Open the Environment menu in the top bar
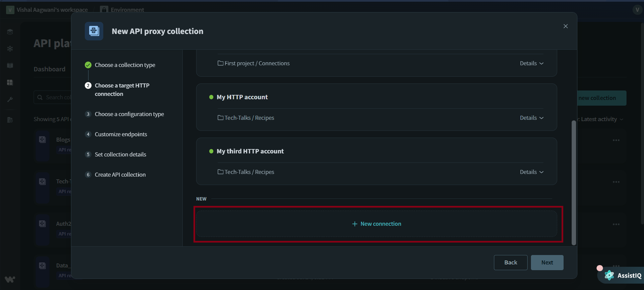The width and height of the screenshot is (644, 290). point(122,9)
